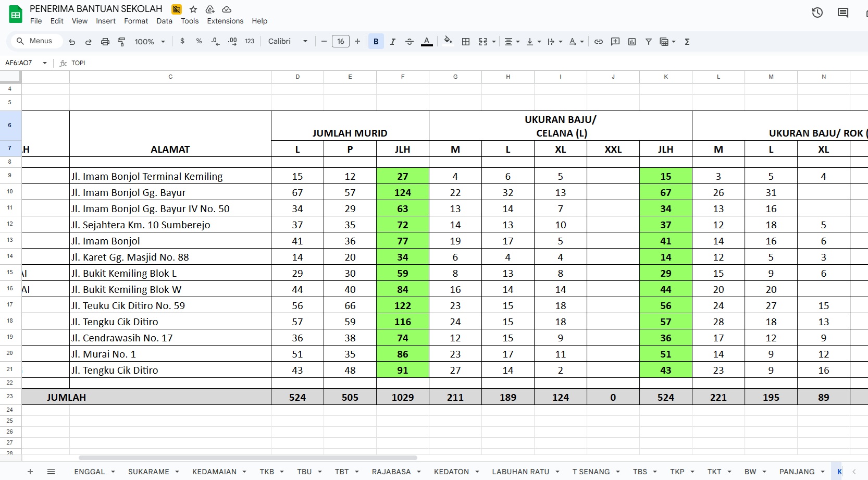The height and width of the screenshot is (480, 868).
Task: Toggle Italic formatting
Action: click(x=393, y=42)
